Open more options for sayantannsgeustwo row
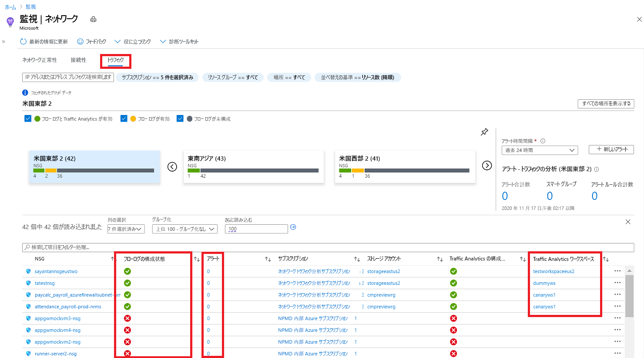The image size is (644, 358). pyautogui.click(x=617, y=271)
